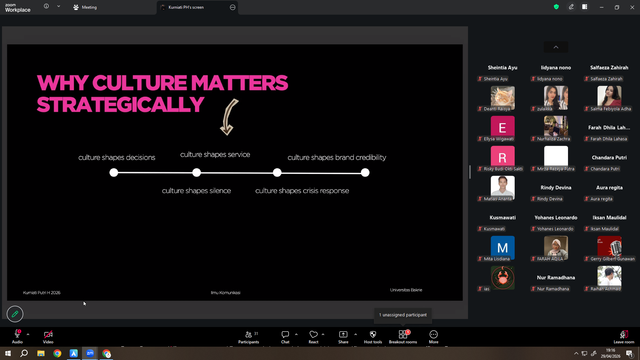
Task: Open Google Chrome from taskbar
Action: 57,353
